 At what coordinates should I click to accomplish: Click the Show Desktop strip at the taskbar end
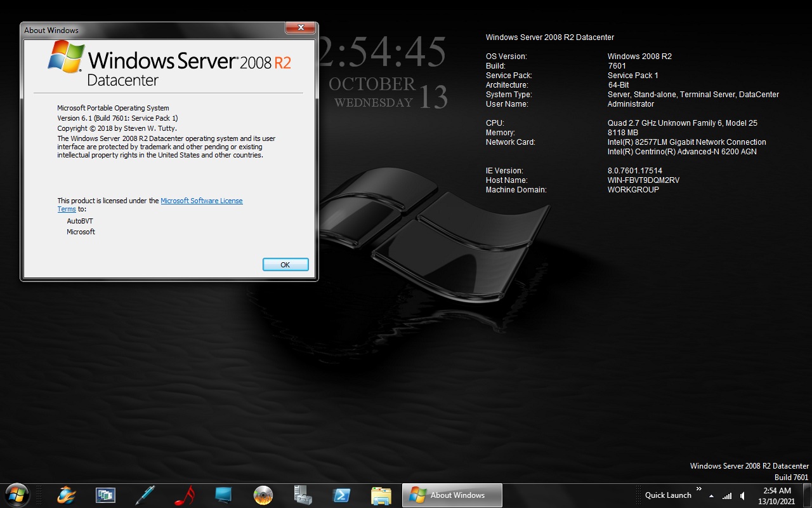tap(807, 495)
